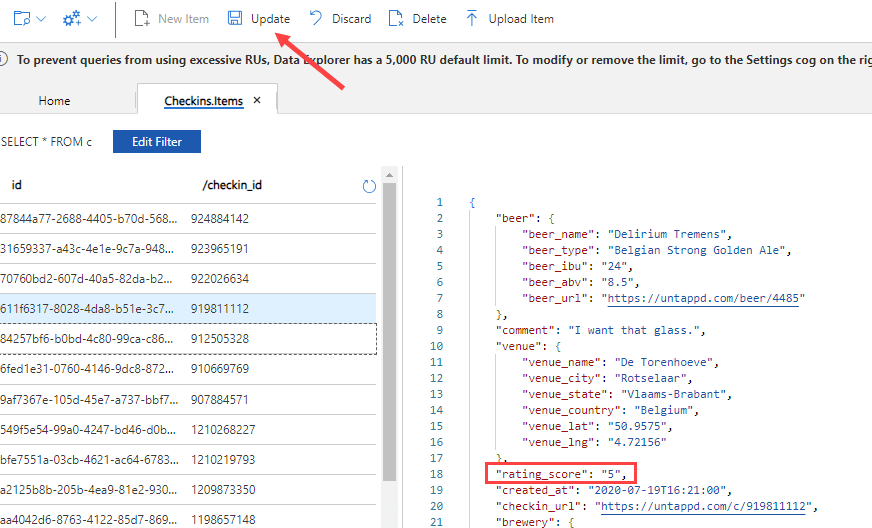
Task: Refresh the document list
Action: coord(369,186)
